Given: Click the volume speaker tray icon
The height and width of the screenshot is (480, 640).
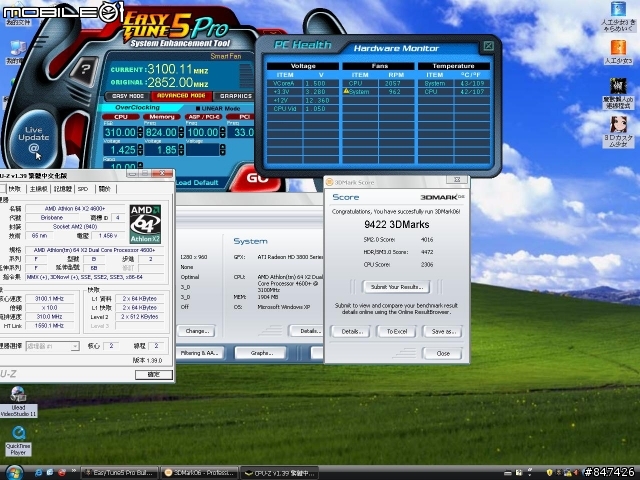Looking at the screenshot, I should [x=576, y=473].
